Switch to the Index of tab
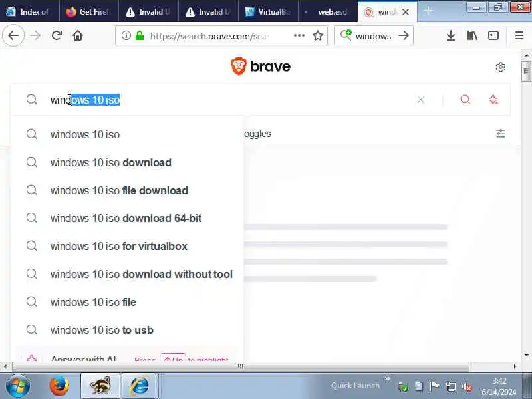Screen dimensions: 532x399 pyautogui.click(x=29, y=11)
